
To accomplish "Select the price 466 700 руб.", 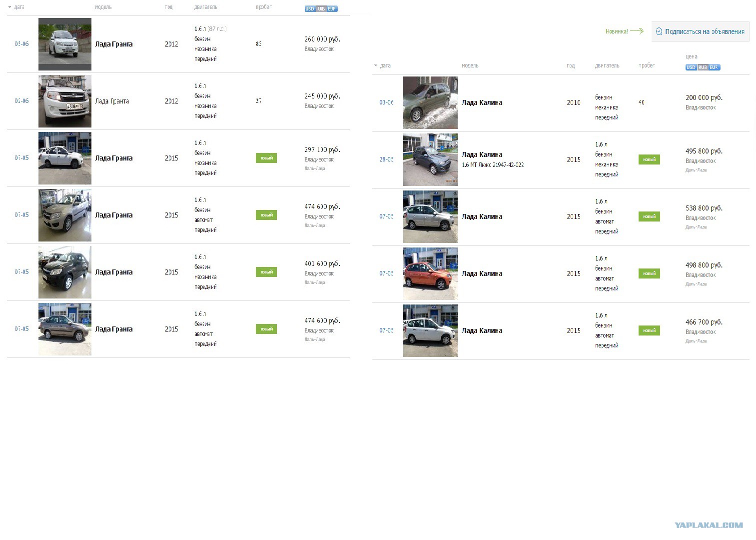I will (704, 322).
